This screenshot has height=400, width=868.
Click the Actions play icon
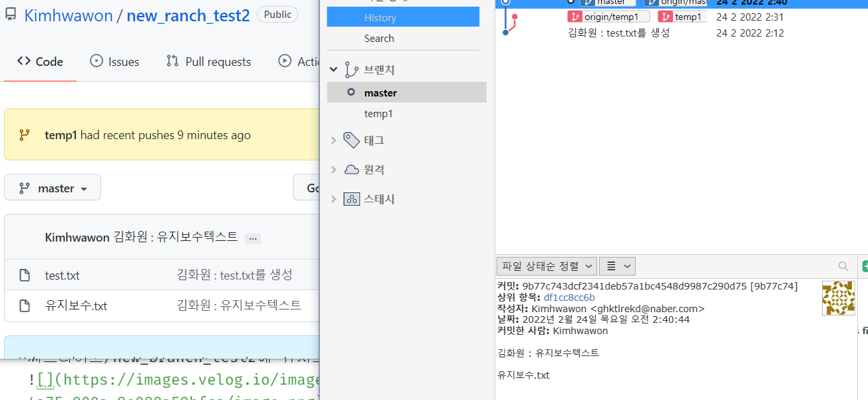285,61
